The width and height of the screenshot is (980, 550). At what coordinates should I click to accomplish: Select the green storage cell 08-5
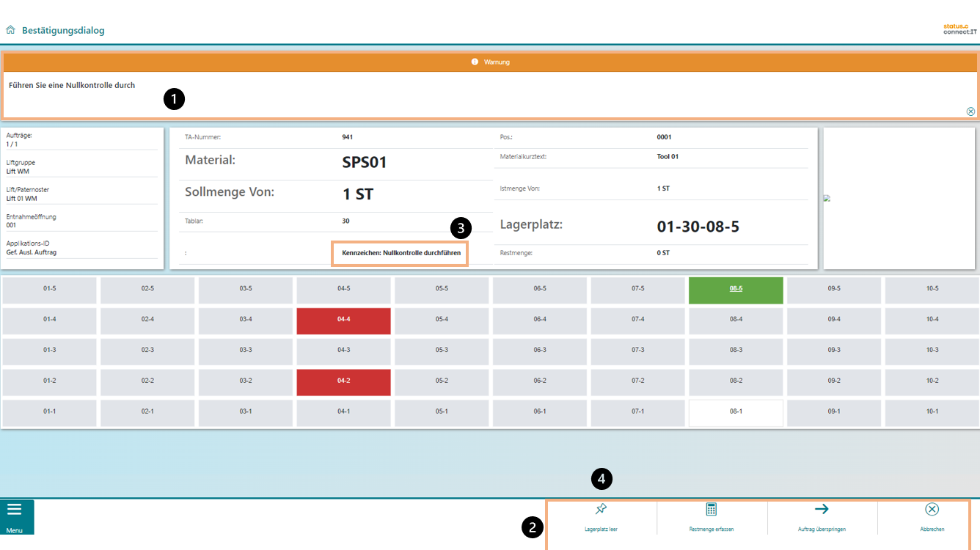click(736, 289)
